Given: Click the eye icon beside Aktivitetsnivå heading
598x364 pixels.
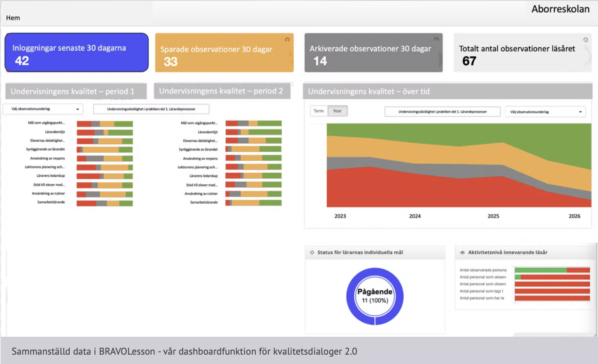Looking at the screenshot, I should pyautogui.click(x=462, y=252).
